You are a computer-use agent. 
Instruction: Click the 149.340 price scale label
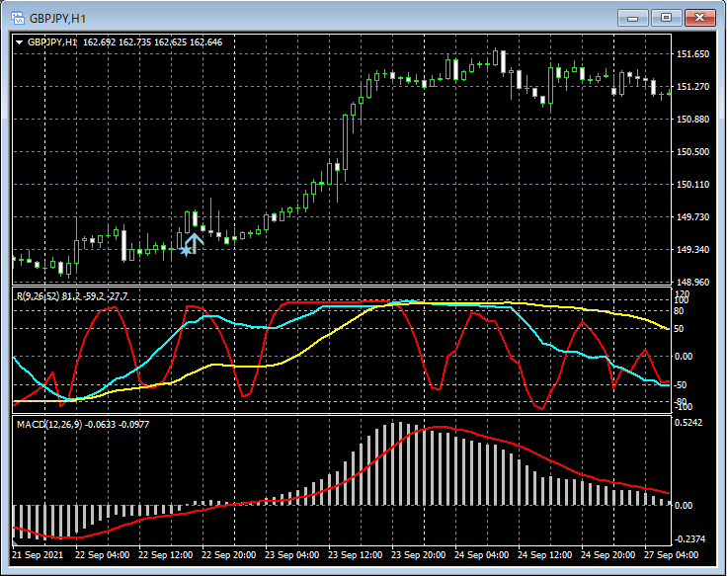click(692, 250)
